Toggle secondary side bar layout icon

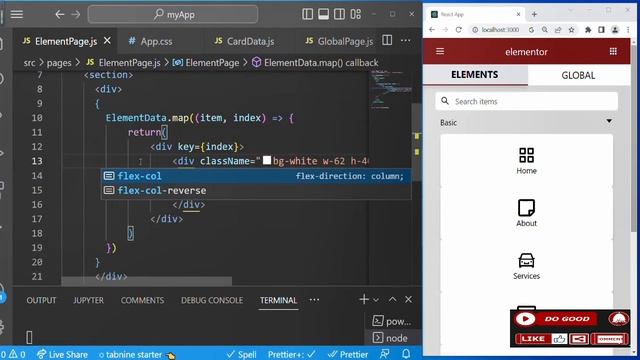(x=339, y=14)
